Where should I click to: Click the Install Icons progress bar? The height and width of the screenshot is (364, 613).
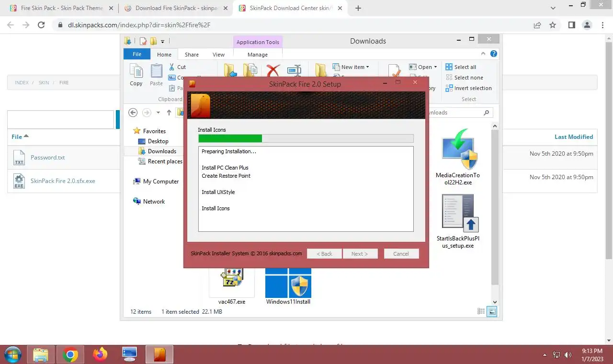pos(306,138)
